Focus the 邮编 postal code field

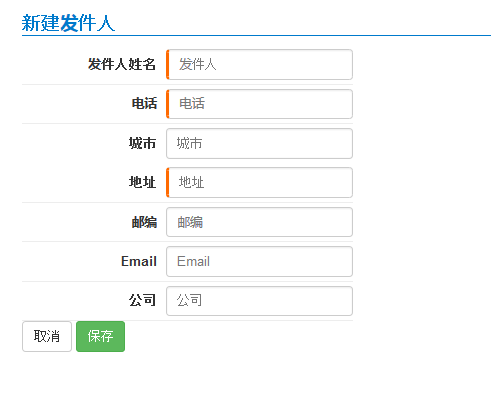(x=259, y=222)
